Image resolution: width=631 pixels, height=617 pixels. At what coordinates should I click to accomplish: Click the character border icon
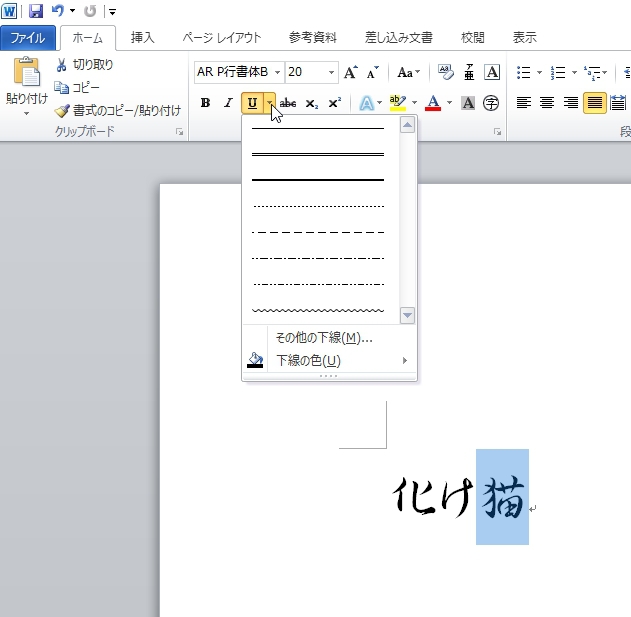[492, 72]
